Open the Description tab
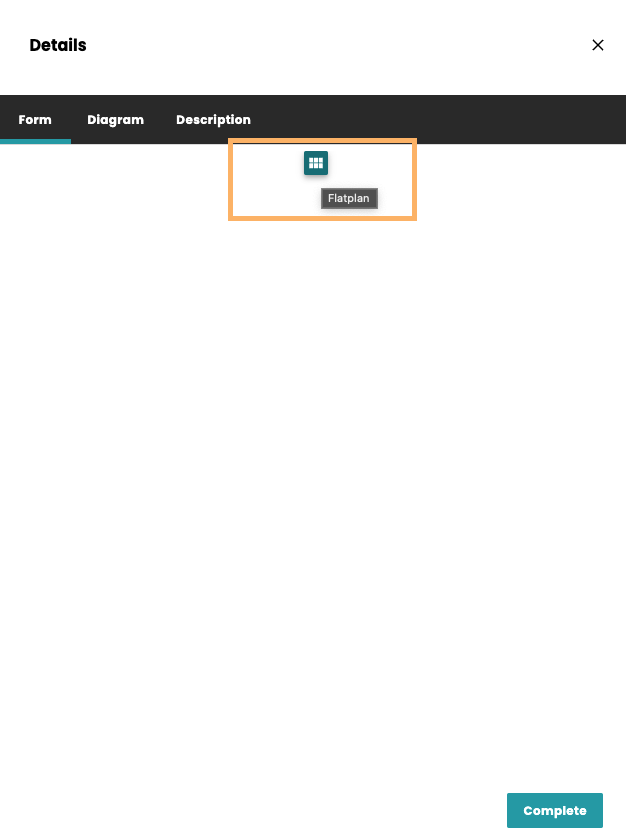Screen dimensions: 626x840 213,120
